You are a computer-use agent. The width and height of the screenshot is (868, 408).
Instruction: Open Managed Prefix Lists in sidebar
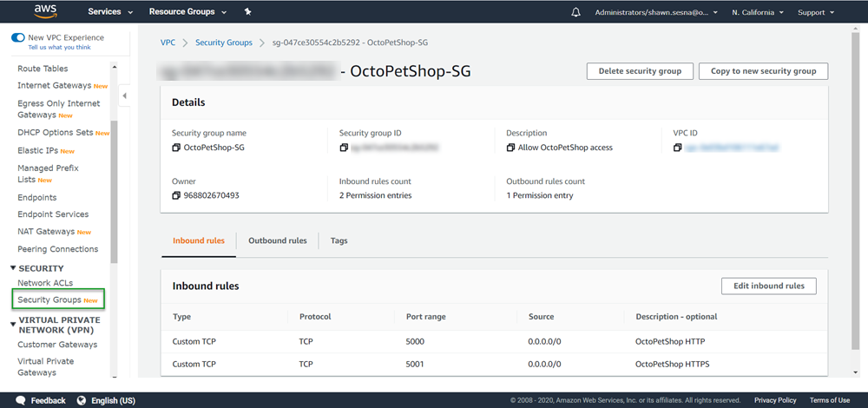[48, 174]
